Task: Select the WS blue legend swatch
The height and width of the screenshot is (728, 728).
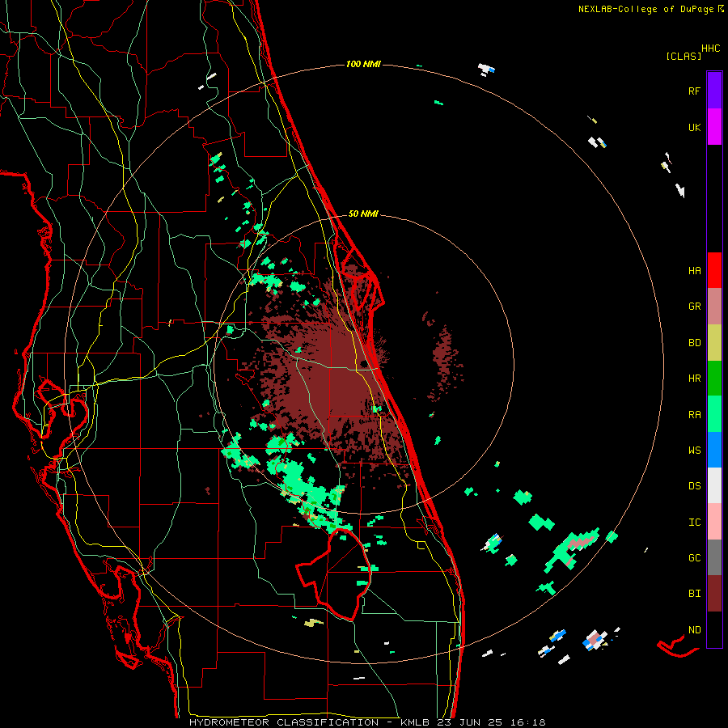Action: (714, 450)
